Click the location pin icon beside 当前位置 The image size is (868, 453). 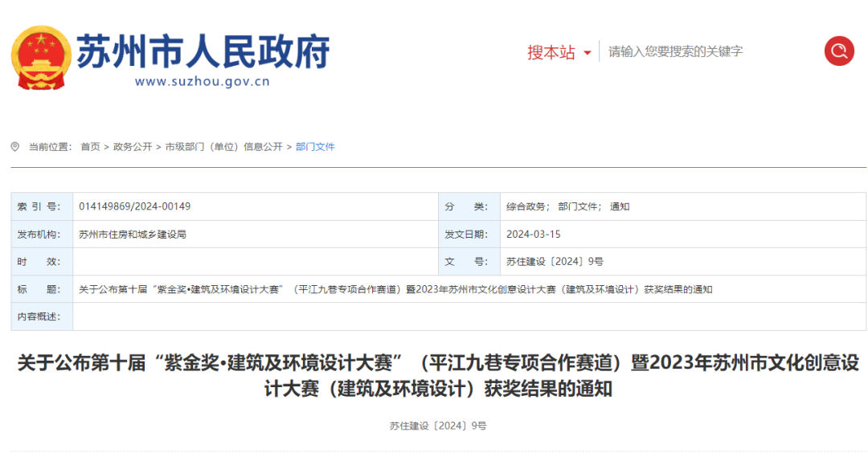[15, 147]
